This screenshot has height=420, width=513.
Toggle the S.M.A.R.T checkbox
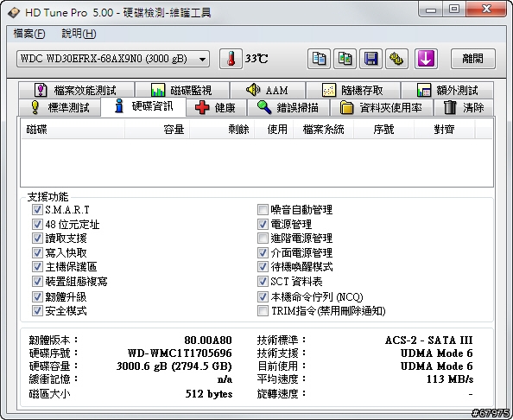[x=37, y=209]
